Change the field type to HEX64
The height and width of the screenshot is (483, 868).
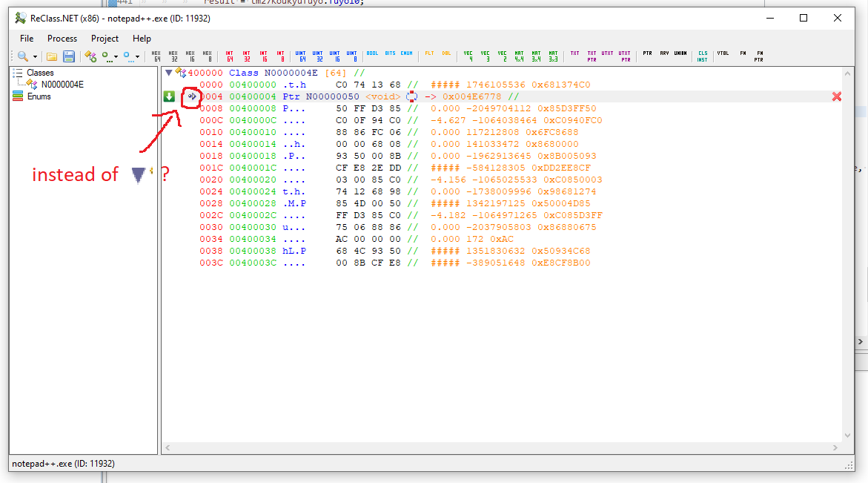coord(156,56)
